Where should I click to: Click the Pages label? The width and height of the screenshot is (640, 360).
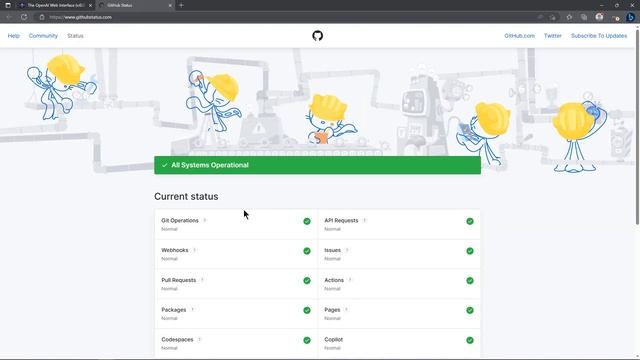pos(332,310)
